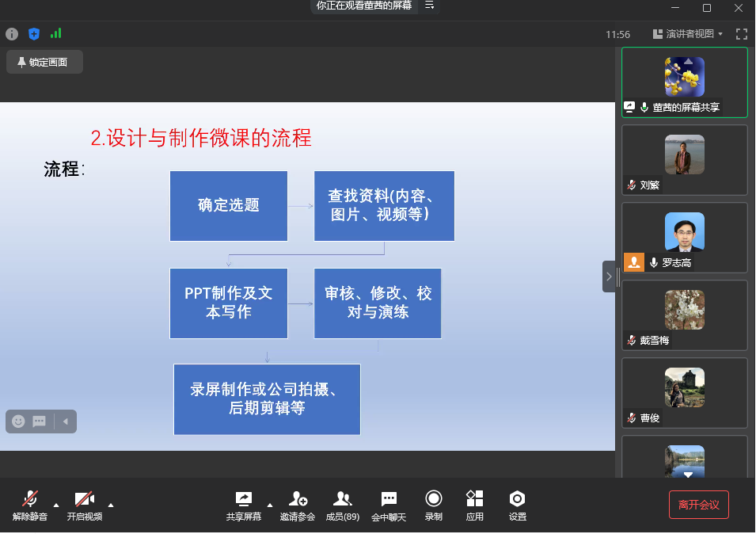The image size is (756, 534).
Task: Unmute microphone with 解除静音
Action: coord(30,505)
